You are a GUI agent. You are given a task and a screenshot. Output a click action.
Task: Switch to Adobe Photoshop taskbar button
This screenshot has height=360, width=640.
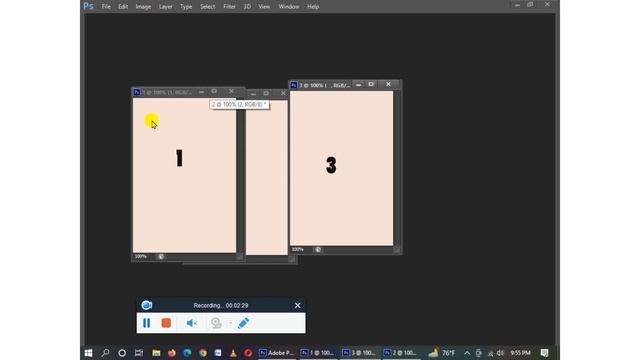point(277,353)
